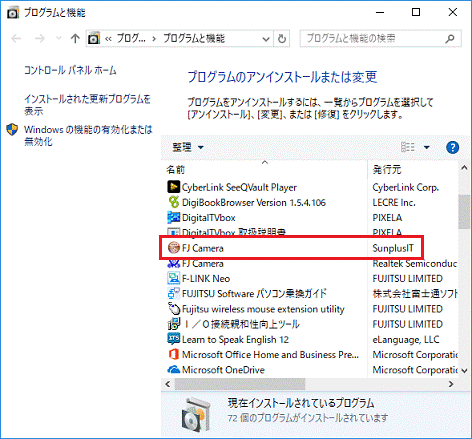Screen dimensions: 472x439
Task: Click the F-LINK Neo icon
Action: pos(173,278)
